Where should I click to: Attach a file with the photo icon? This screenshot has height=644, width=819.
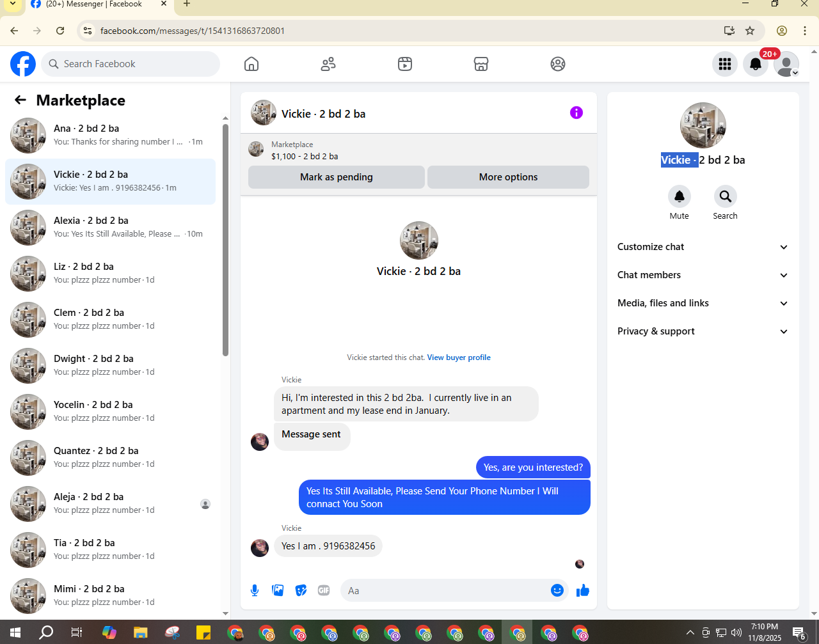(278, 590)
